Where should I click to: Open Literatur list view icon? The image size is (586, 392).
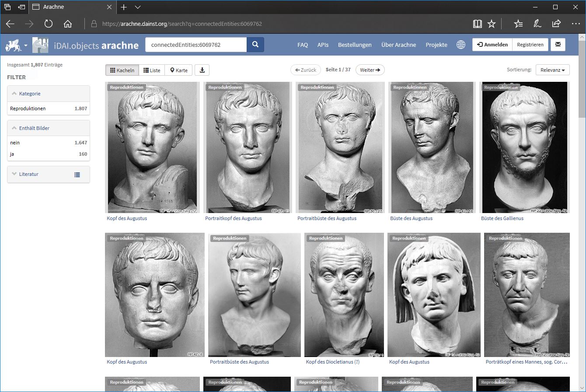(77, 175)
